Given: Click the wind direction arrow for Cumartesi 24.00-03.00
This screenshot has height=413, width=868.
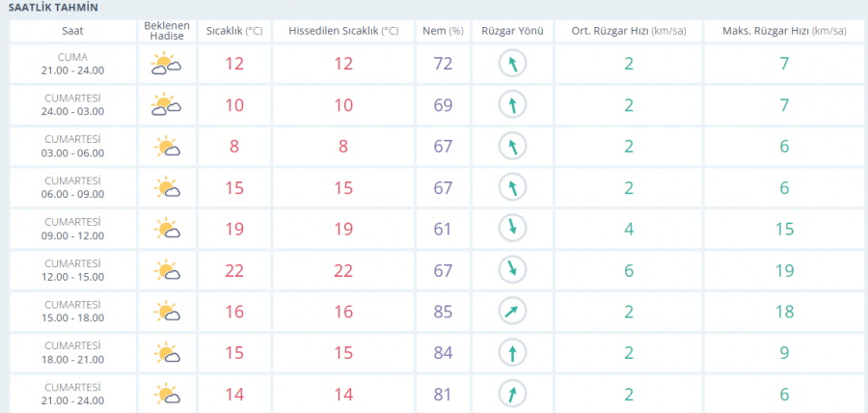Looking at the screenshot, I should pyautogui.click(x=513, y=105).
